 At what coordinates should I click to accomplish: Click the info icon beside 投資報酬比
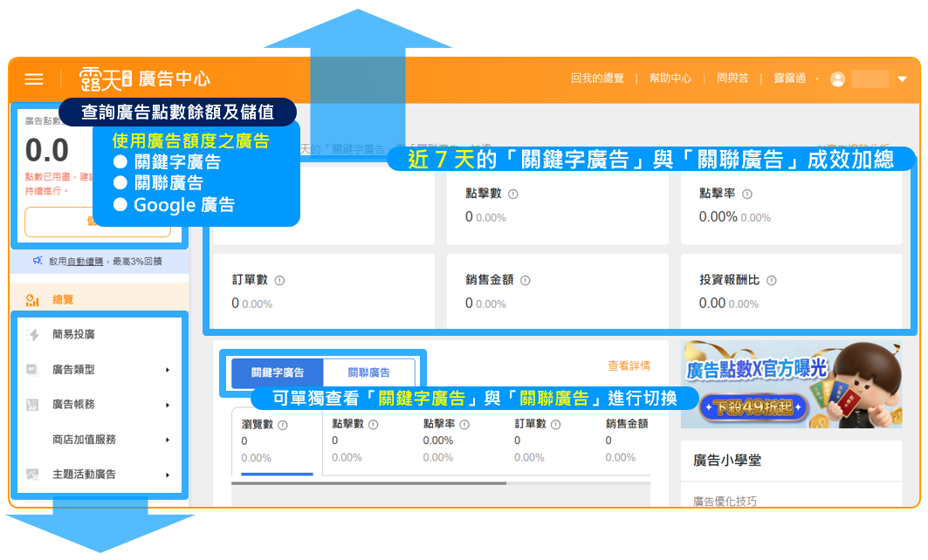point(772,281)
